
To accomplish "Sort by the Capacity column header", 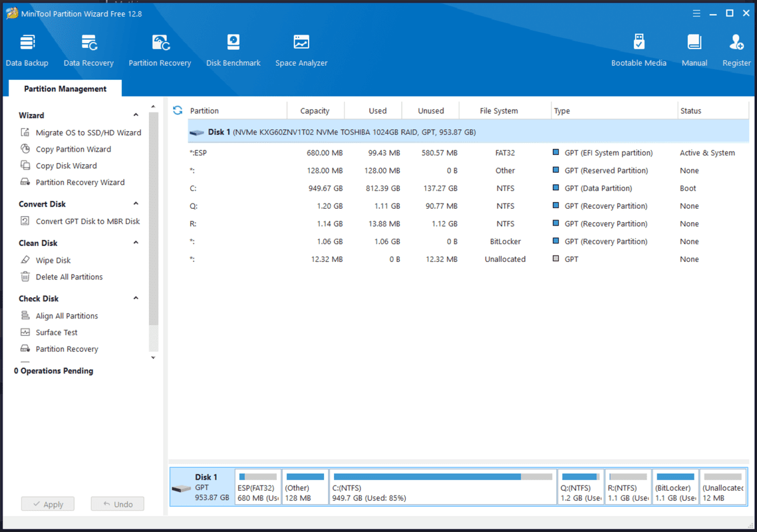I will tap(315, 110).
